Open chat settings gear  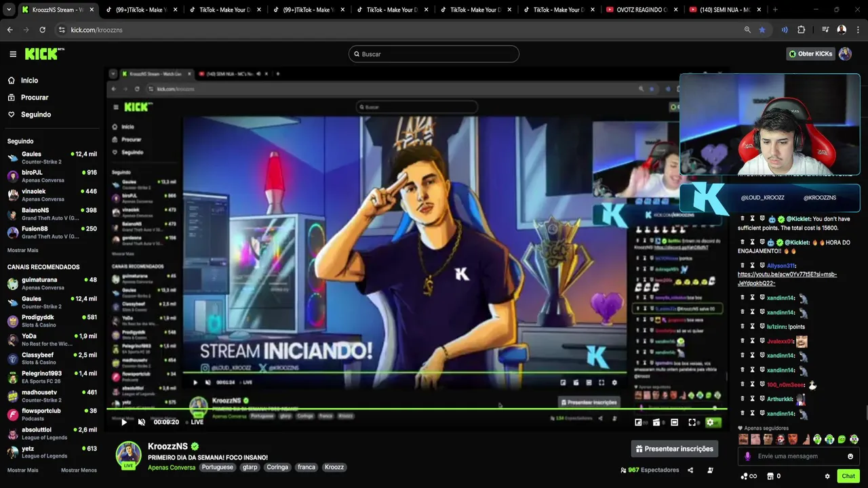[827, 476]
